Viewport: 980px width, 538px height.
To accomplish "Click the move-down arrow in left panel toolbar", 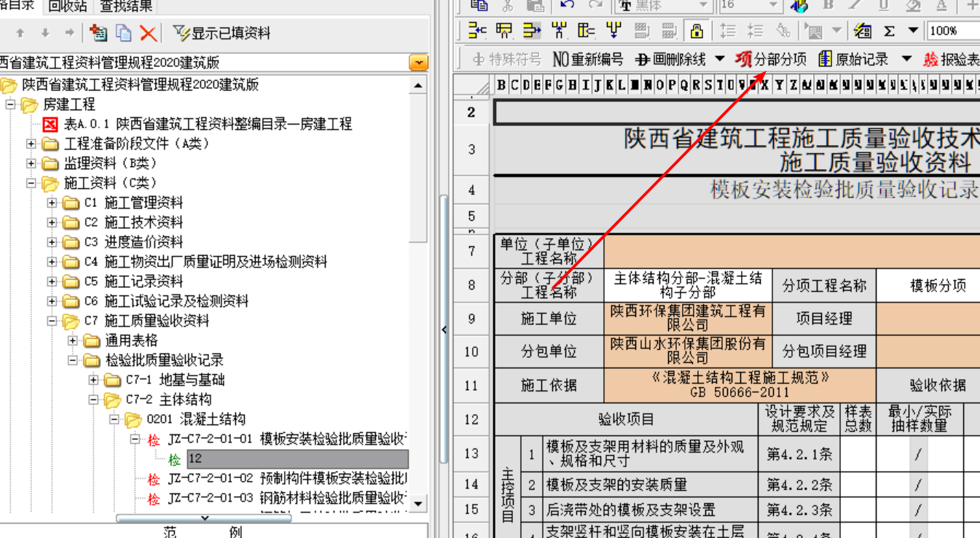I will coord(45,33).
